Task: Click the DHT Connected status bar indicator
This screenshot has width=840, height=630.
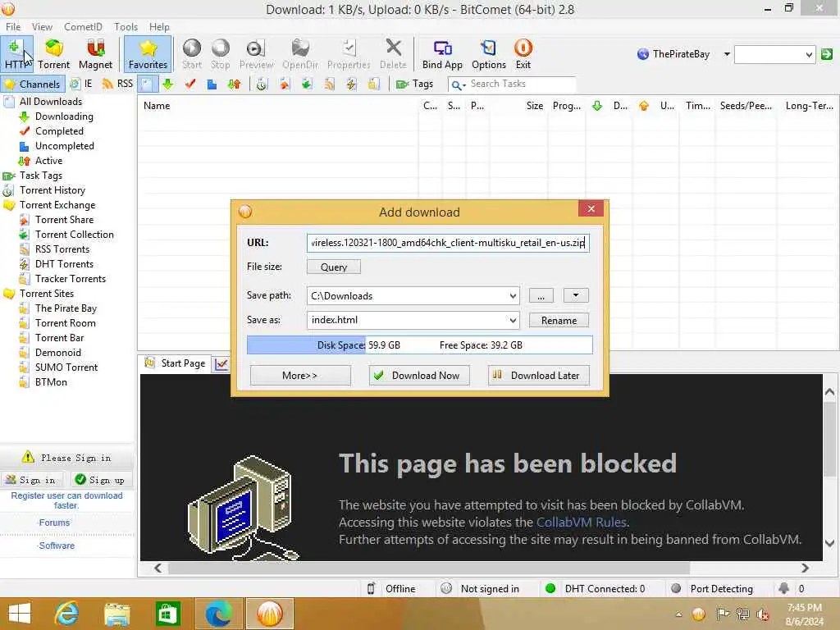Action: (596, 589)
